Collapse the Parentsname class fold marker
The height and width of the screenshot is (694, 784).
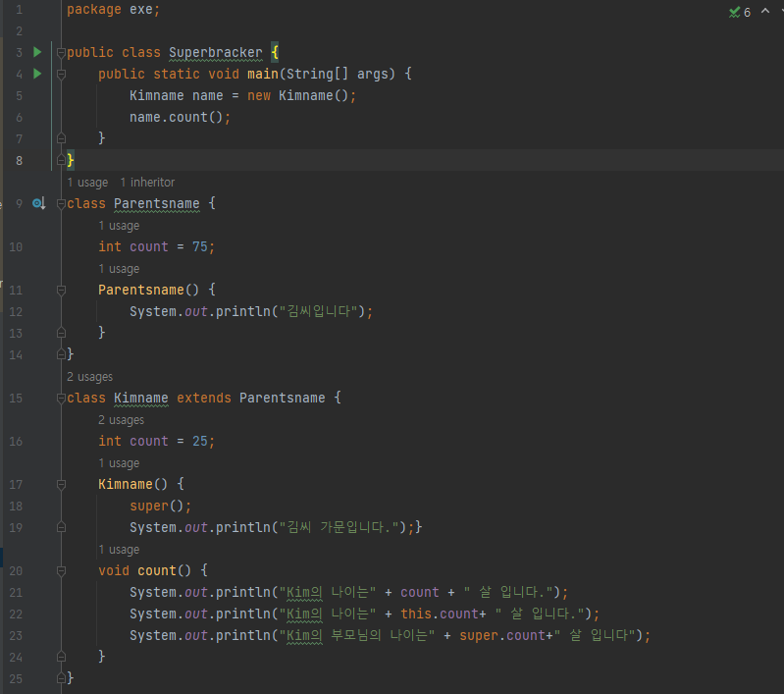pos(61,203)
